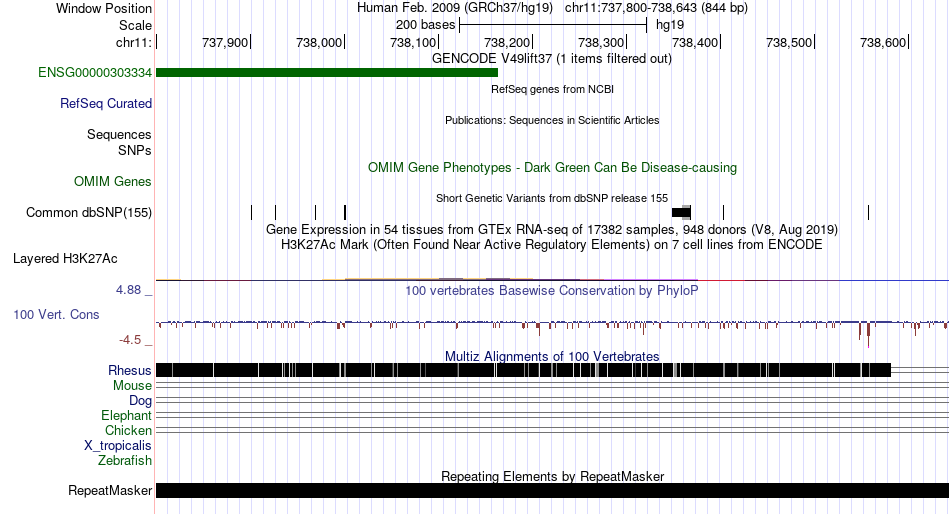Click the Mouse alignment label
The width and height of the screenshot is (950, 514).
coord(132,386)
